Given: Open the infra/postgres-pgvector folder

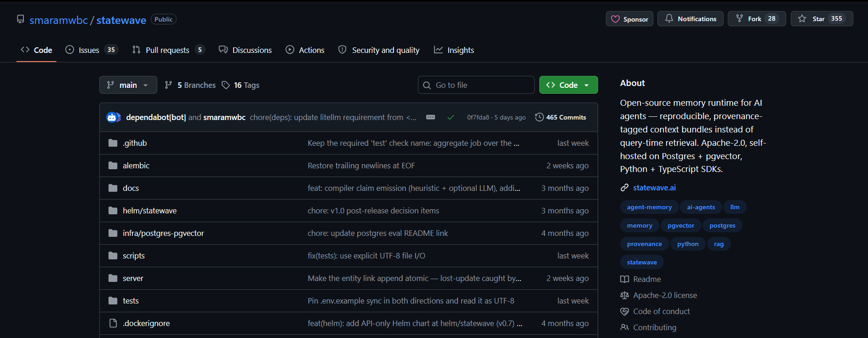Looking at the screenshot, I should coord(163,233).
